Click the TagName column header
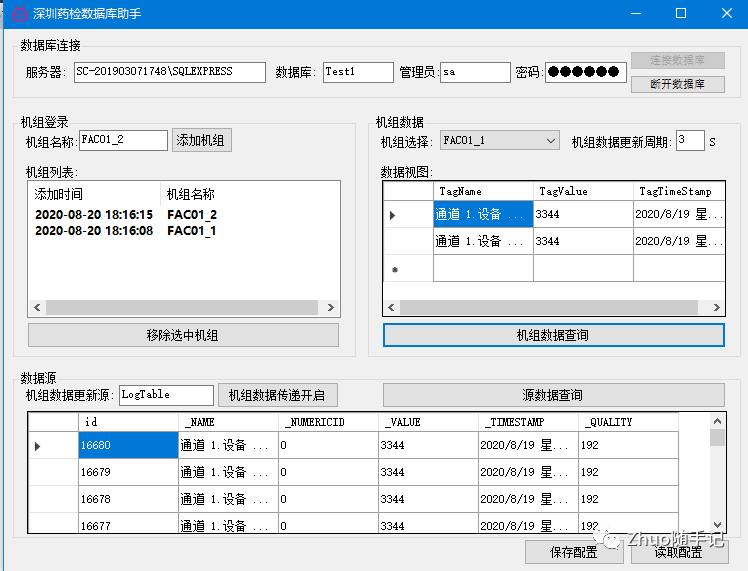 point(483,191)
